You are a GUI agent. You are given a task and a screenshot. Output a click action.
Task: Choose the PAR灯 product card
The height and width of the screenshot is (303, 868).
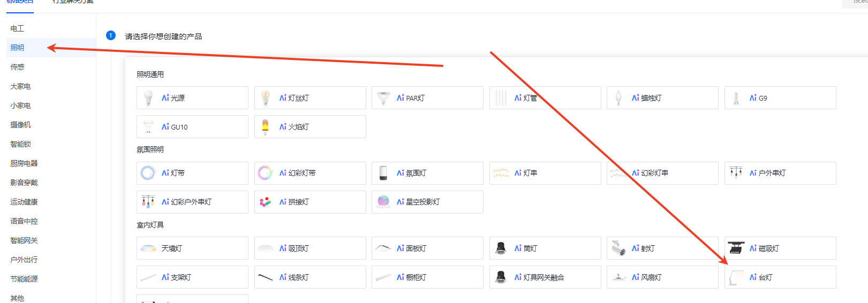click(x=427, y=98)
